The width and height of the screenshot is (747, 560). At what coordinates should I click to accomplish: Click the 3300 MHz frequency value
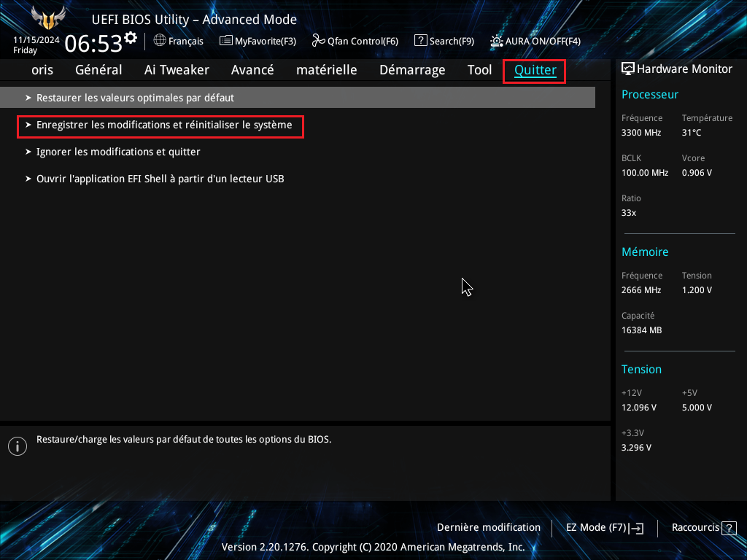(641, 133)
